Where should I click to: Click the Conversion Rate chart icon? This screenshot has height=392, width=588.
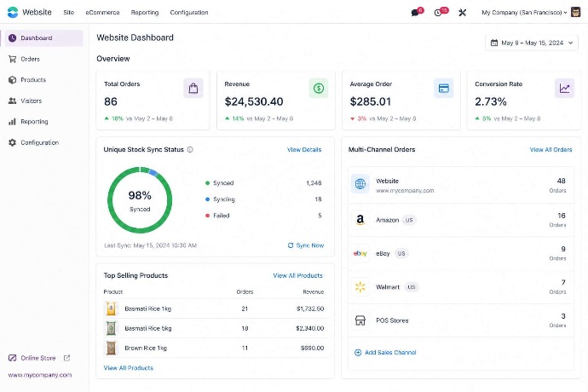coord(564,88)
